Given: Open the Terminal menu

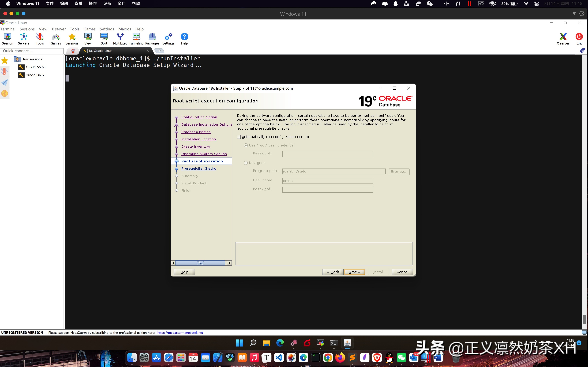Looking at the screenshot, I should pos(8,29).
